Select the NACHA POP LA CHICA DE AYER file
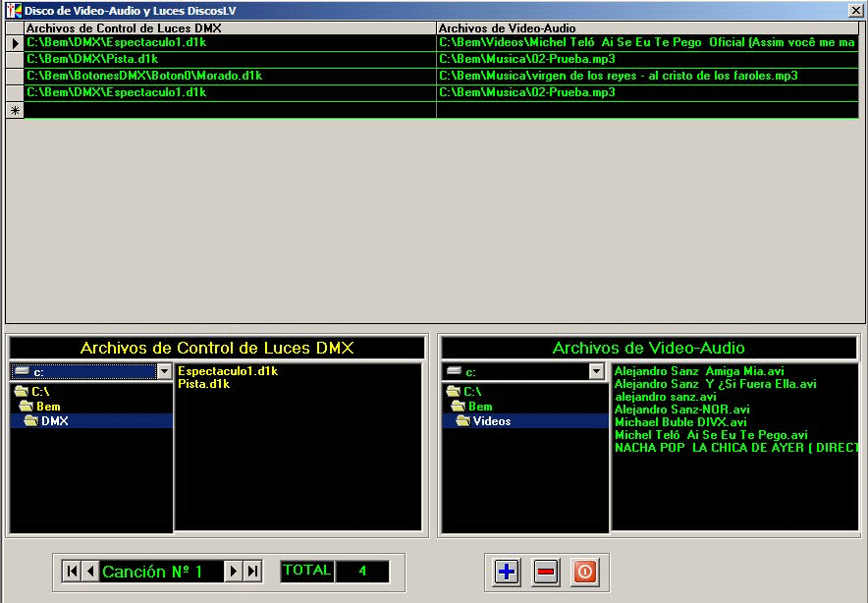This screenshot has width=868, height=603. coord(735,448)
